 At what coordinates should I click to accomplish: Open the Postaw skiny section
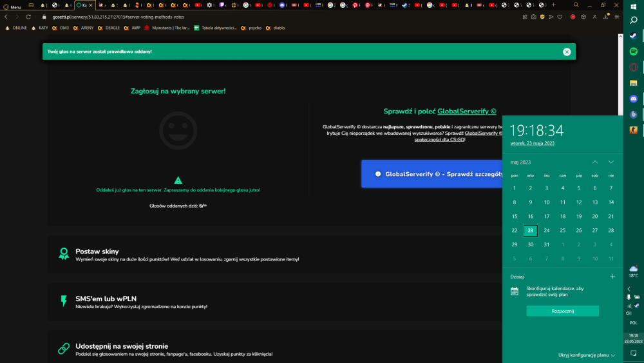(275, 255)
